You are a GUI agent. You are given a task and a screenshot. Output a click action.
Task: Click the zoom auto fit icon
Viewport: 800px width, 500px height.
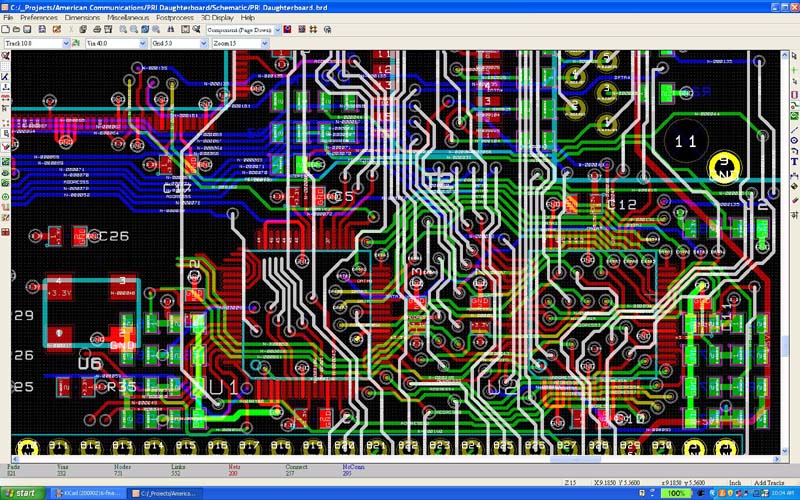pyautogui.click(x=156, y=30)
